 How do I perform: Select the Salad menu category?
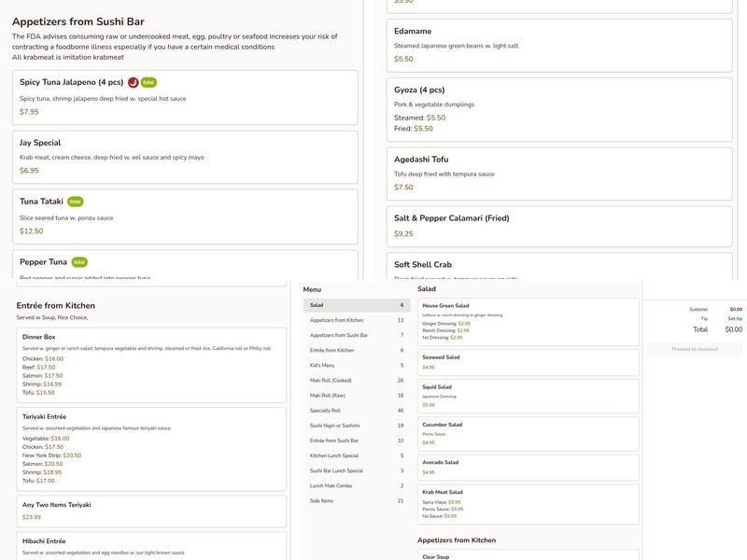coord(356,305)
